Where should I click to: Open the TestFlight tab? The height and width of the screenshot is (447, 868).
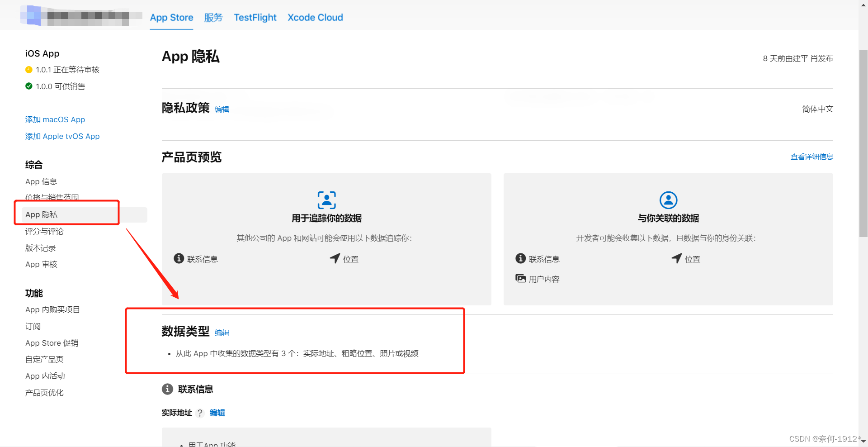pyautogui.click(x=255, y=18)
